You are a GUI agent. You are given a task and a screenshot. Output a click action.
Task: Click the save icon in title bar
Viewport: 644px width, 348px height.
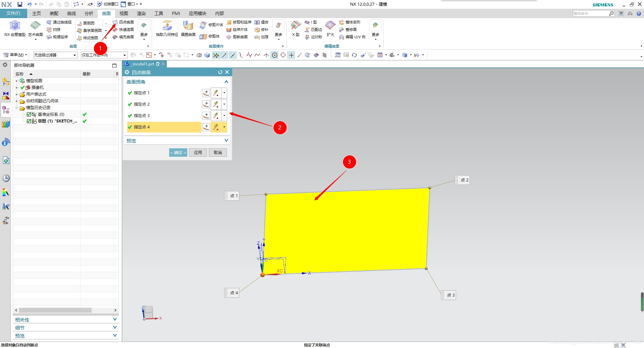point(20,4)
